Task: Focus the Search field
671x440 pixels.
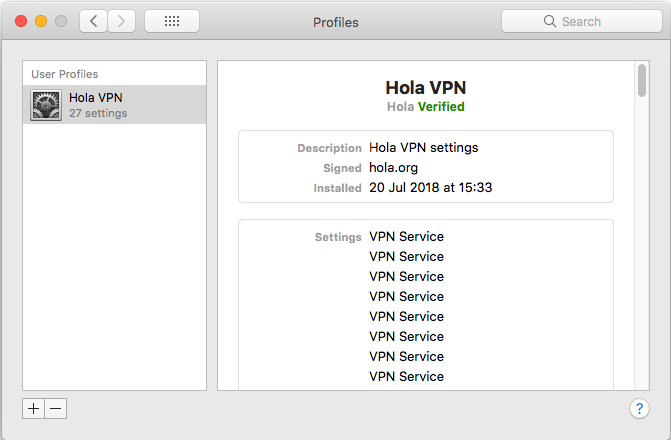Action: click(582, 21)
